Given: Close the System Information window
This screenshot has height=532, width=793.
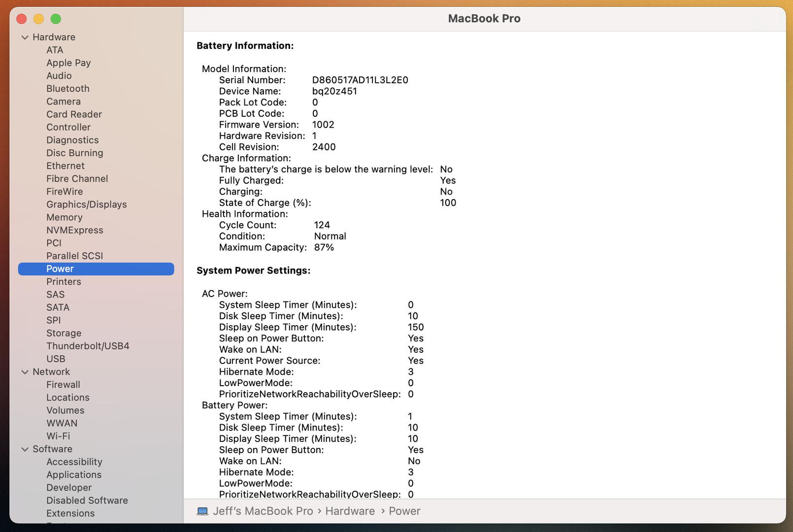Looking at the screenshot, I should [x=22, y=19].
